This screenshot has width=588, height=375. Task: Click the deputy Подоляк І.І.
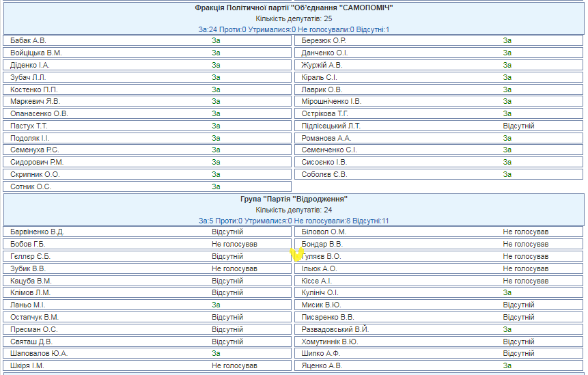click(x=29, y=138)
